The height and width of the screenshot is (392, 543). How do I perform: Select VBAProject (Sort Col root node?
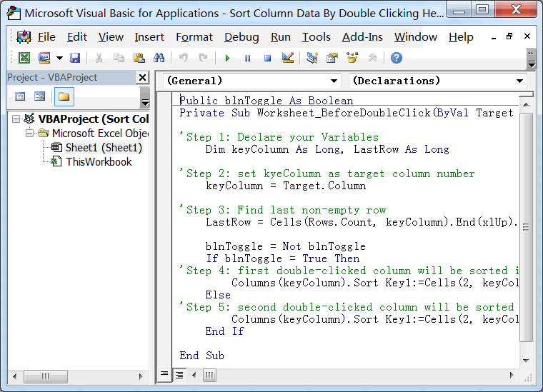[93, 119]
